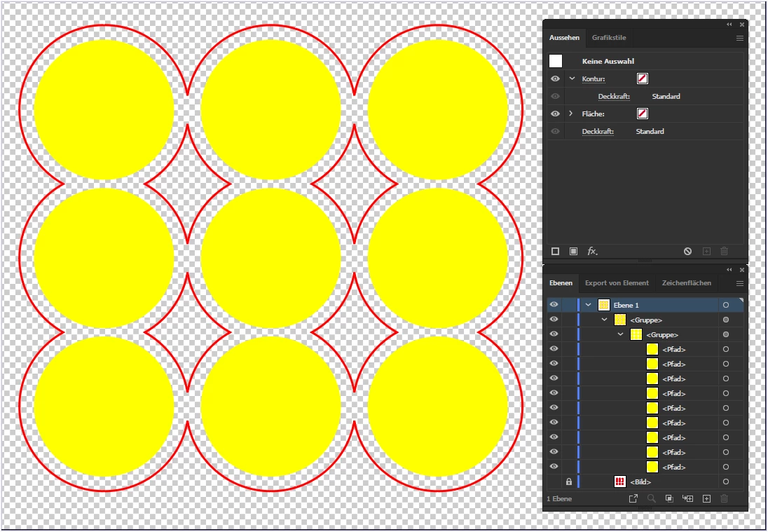Screen dimensions: 768x532
Task: Click the Deckkraft link below the Fläche row
Action: pyautogui.click(x=598, y=132)
